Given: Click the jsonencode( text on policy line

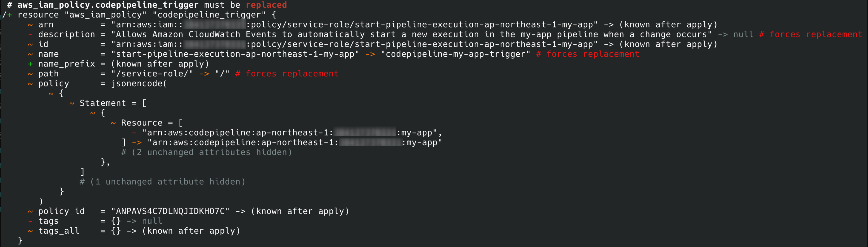Looking at the screenshot, I should coord(139,84).
